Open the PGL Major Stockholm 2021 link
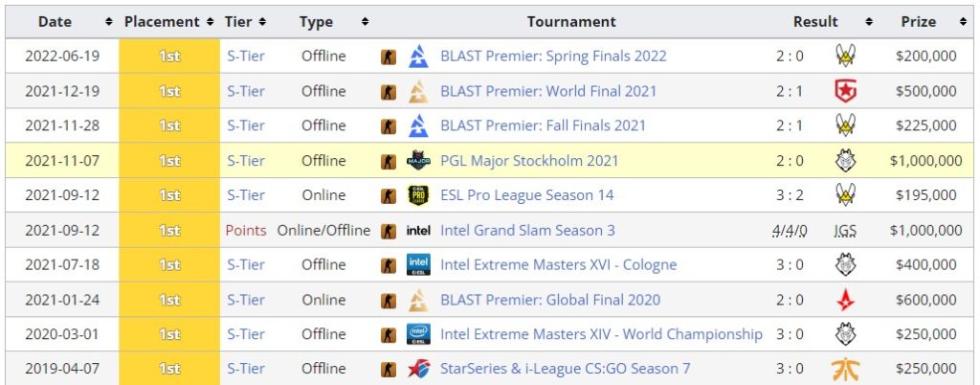The width and height of the screenshot is (980, 385). pyautogui.click(x=529, y=161)
